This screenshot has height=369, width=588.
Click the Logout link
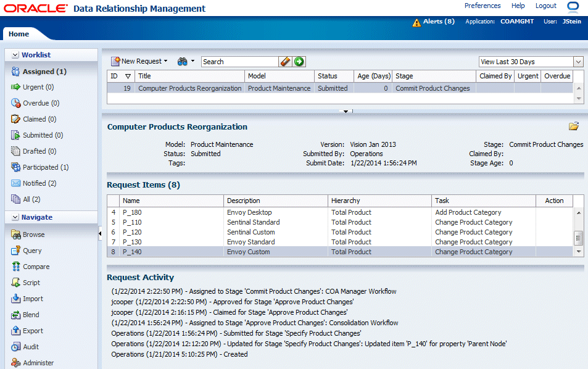point(545,6)
